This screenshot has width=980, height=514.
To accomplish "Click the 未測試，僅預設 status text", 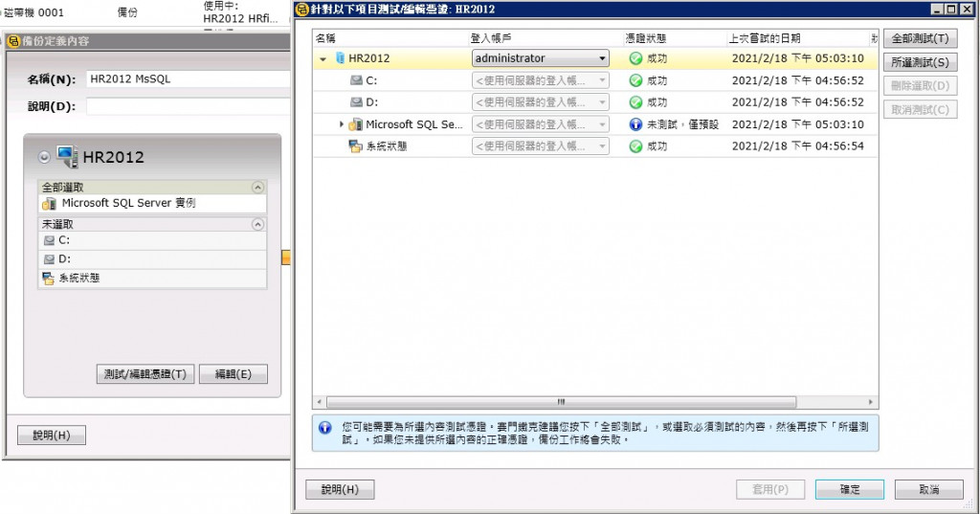I will click(x=682, y=124).
